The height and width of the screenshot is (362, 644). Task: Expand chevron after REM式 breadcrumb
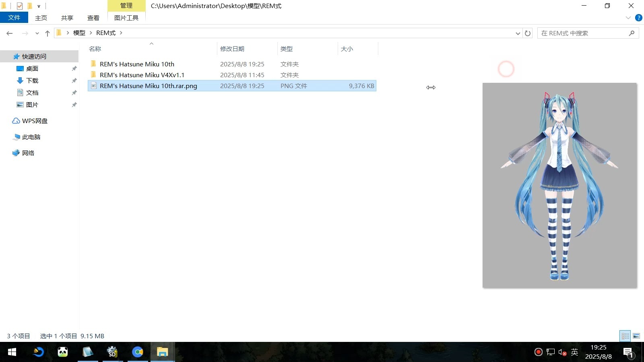coord(121,33)
